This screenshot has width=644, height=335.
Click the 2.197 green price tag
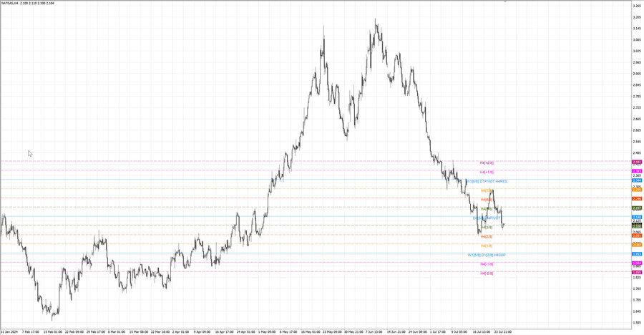[x=637, y=208]
